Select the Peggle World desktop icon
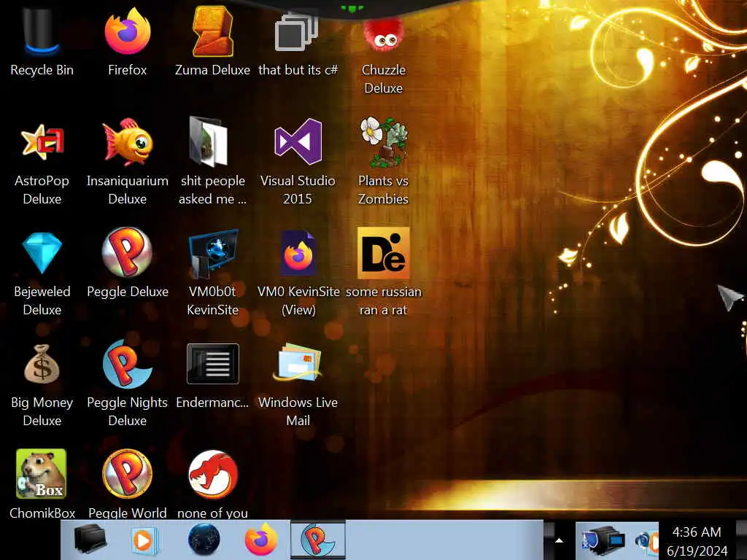The height and width of the screenshot is (560, 747). tap(127, 474)
